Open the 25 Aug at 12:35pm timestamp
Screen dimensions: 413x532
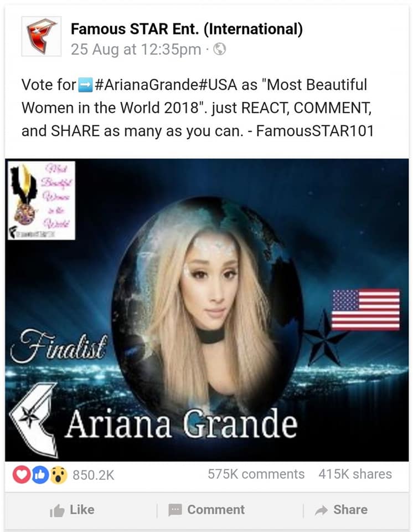tap(136, 49)
